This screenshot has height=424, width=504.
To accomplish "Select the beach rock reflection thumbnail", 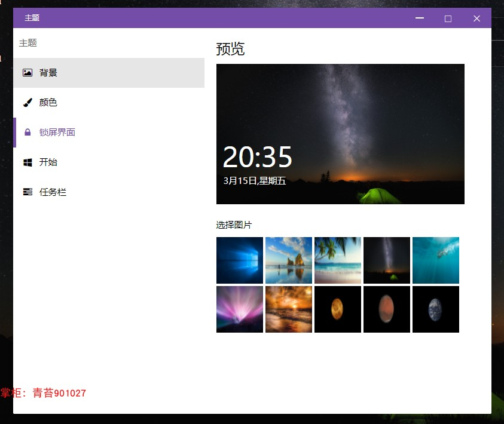I will point(289,260).
